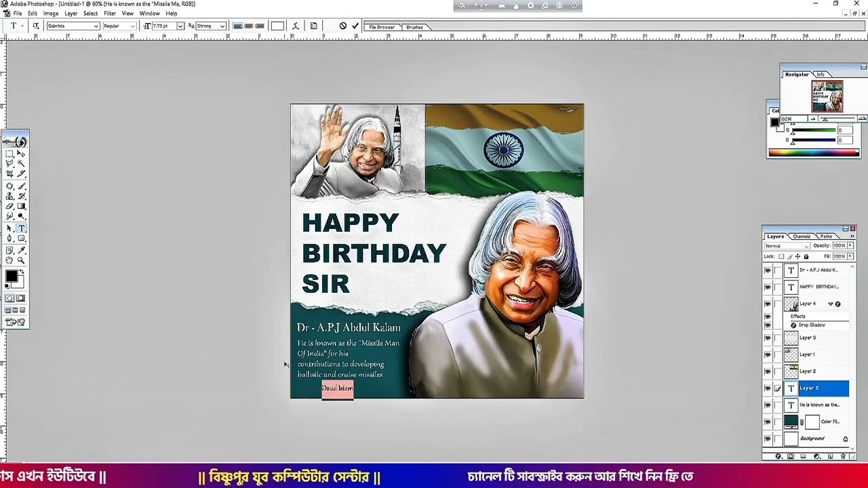Hide Layer 1 eye icon
The image size is (868, 488).
(x=768, y=354)
